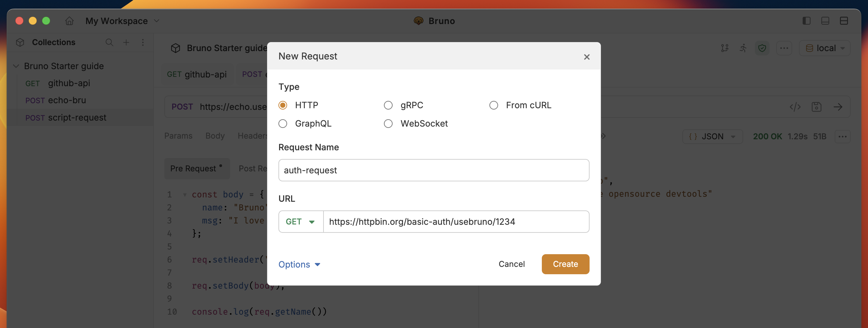The width and height of the screenshot is (868, 328).
Task: Click the URL input in New Request
Action: [456, 222]
